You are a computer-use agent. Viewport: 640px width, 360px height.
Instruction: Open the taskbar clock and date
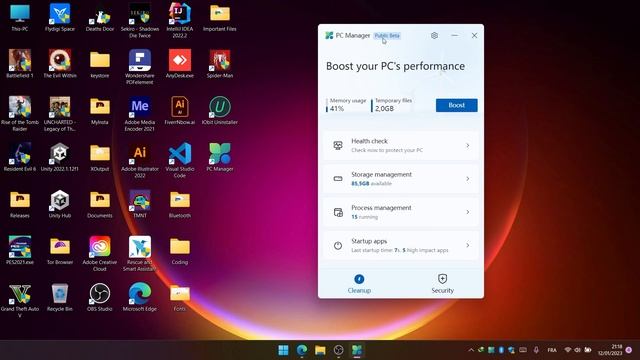[610, 350]
